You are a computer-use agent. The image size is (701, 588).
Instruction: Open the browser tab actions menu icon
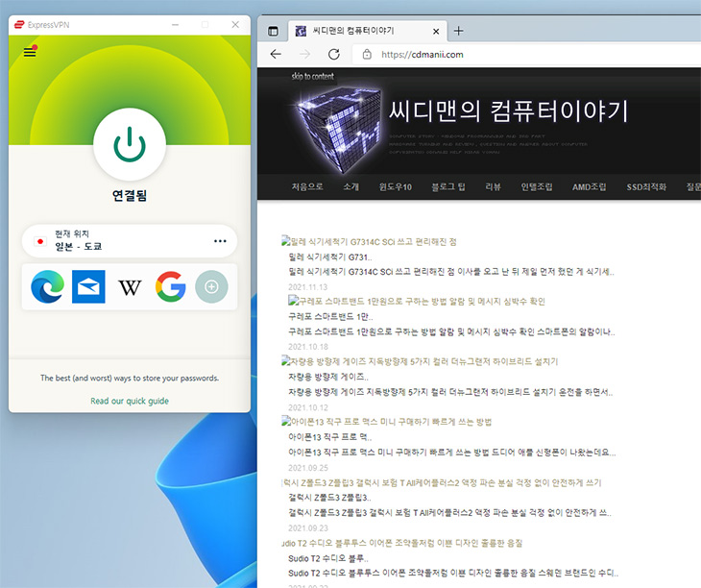273,31
